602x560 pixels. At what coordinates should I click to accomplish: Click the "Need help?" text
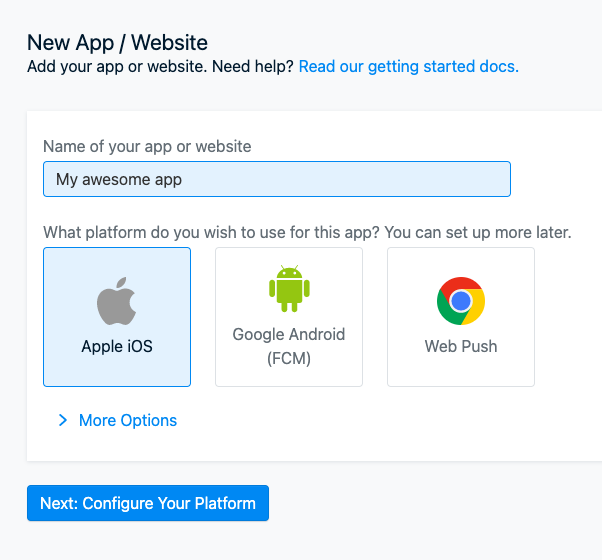[x=253, y=66]
